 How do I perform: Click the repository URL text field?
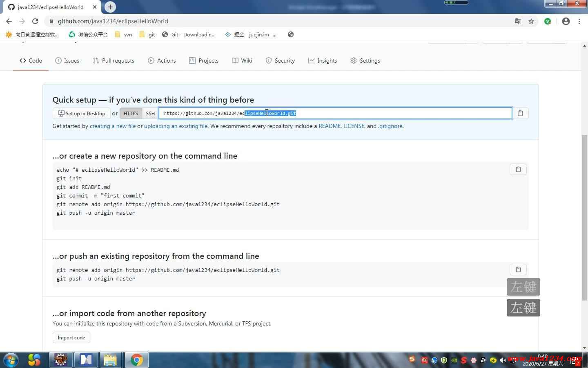click(335, 113)
